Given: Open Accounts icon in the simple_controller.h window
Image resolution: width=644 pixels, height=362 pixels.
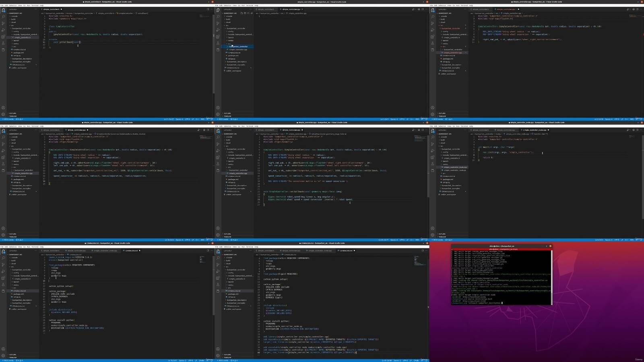Looking at the screenshot, I should (3, 108).
